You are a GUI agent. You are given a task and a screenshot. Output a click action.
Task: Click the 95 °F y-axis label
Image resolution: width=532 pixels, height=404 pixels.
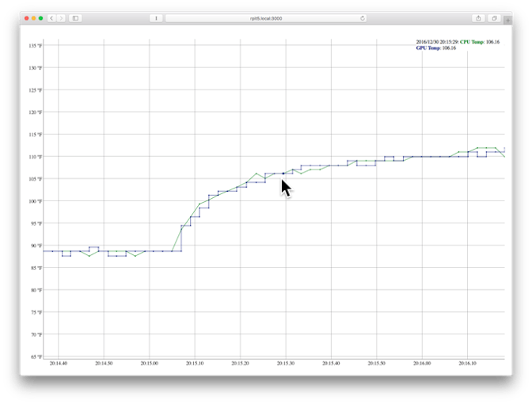36,223
